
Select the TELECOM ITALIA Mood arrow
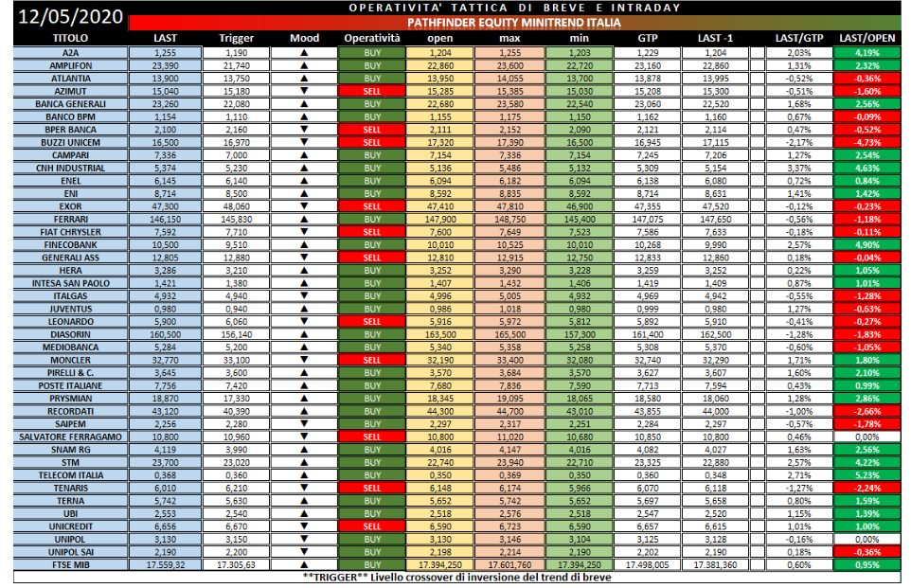[x=304, y=475]
